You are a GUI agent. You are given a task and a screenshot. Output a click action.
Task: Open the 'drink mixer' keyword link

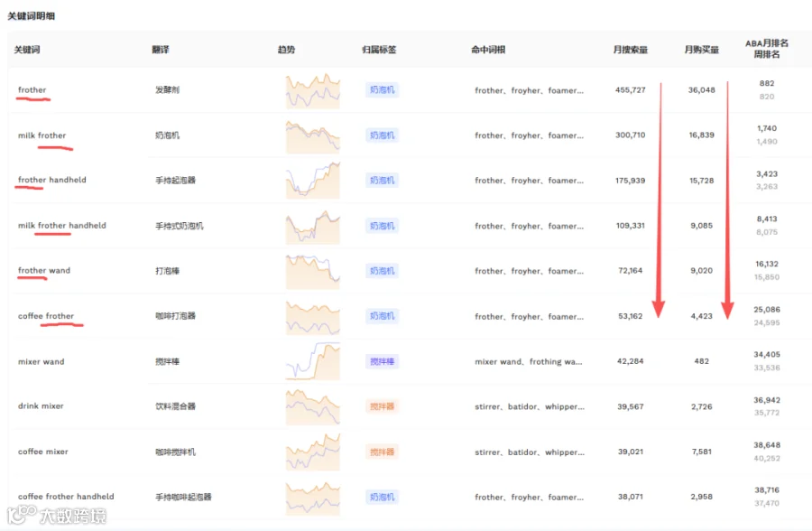pyautogui.click(x=41, y=406)
